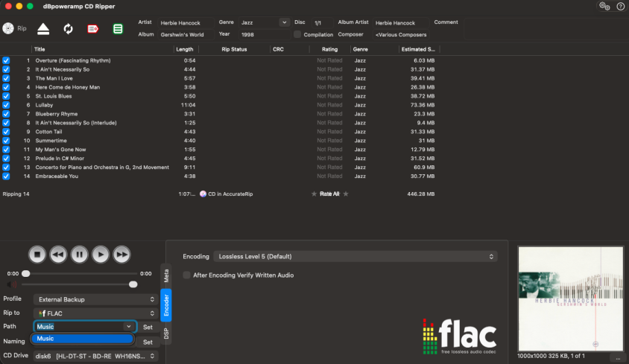The image size is (629, 364).
Task: Eject the CD with the eject icon
Action: click(x=44, y=29)
